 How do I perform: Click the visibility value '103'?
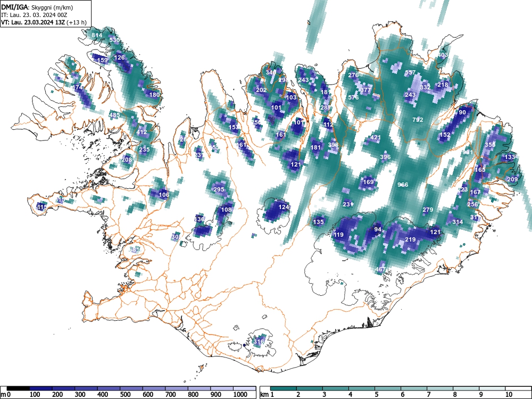(292, 97)
